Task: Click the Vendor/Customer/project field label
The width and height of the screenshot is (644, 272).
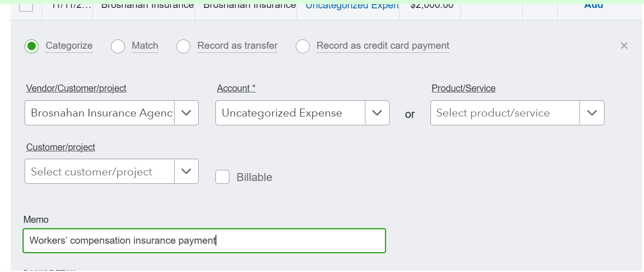Action: click(76, 88)
